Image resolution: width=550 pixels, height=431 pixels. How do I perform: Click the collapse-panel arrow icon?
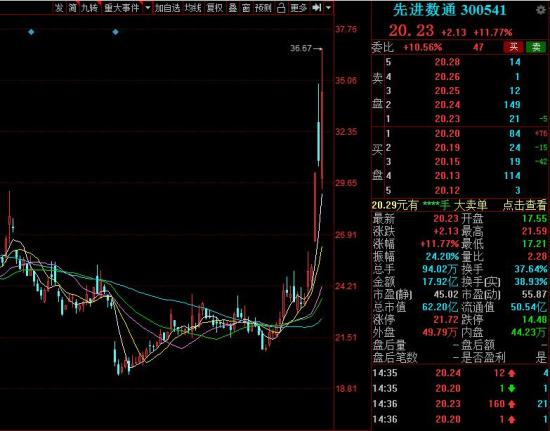[317, 8]
